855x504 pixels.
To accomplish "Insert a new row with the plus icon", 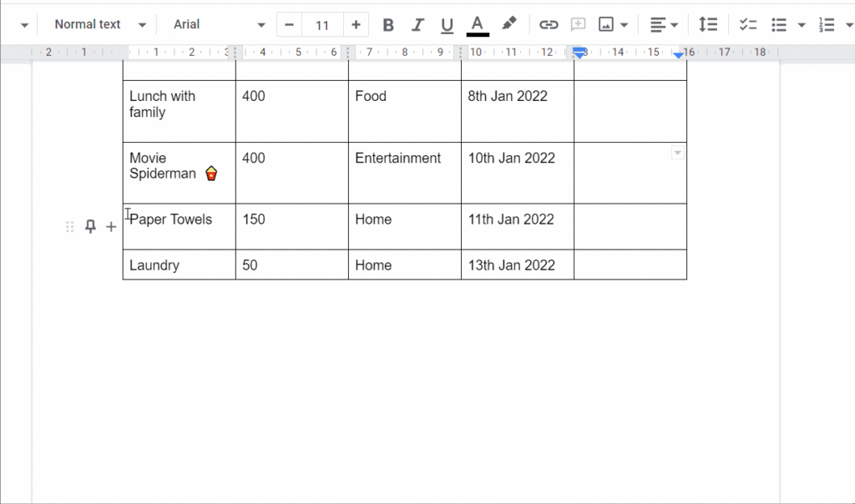I will pyautogui.click(x=111, y=226).
